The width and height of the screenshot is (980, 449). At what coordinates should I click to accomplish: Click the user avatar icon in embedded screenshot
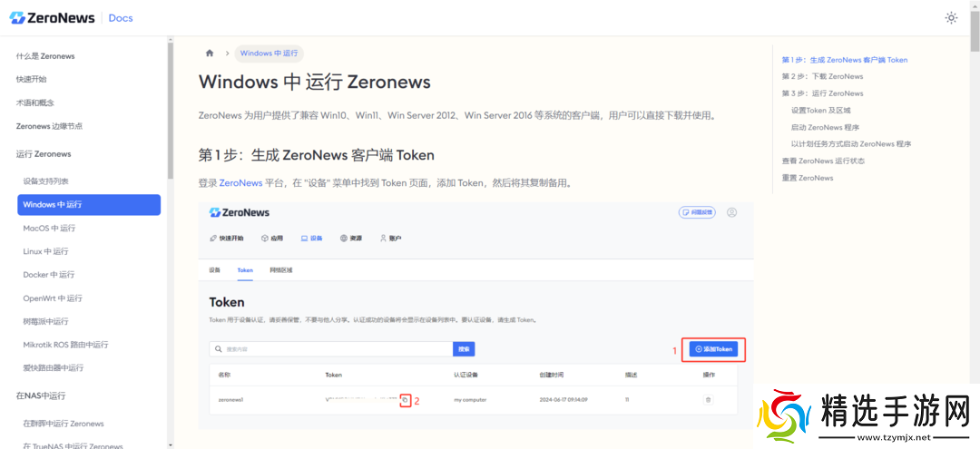[x=732, y=212]
